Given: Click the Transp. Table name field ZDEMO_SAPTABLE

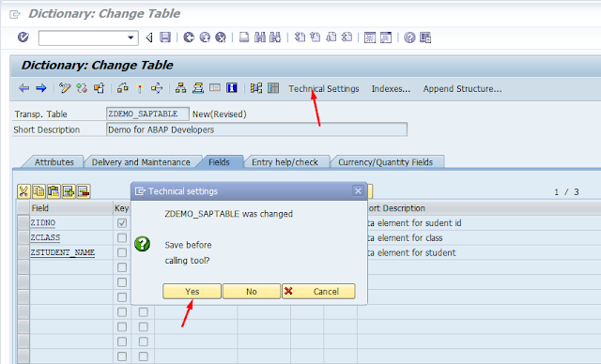Looking at the screenshot, I should click(x=147, y=114).
